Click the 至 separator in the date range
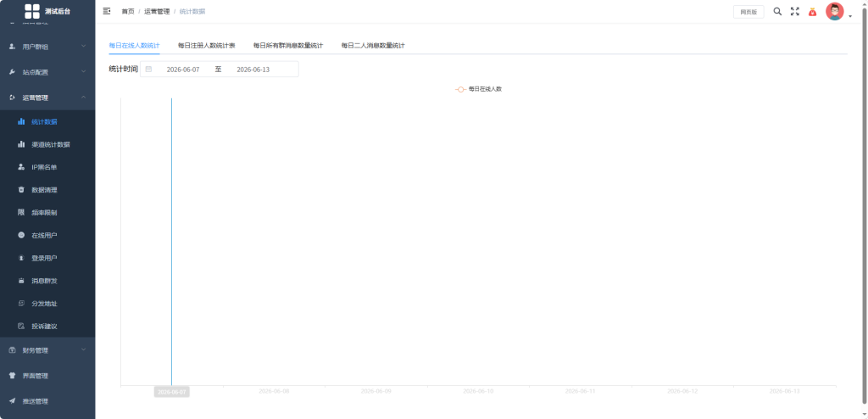The height and width of the screenshot is (419, 868). 218,70
